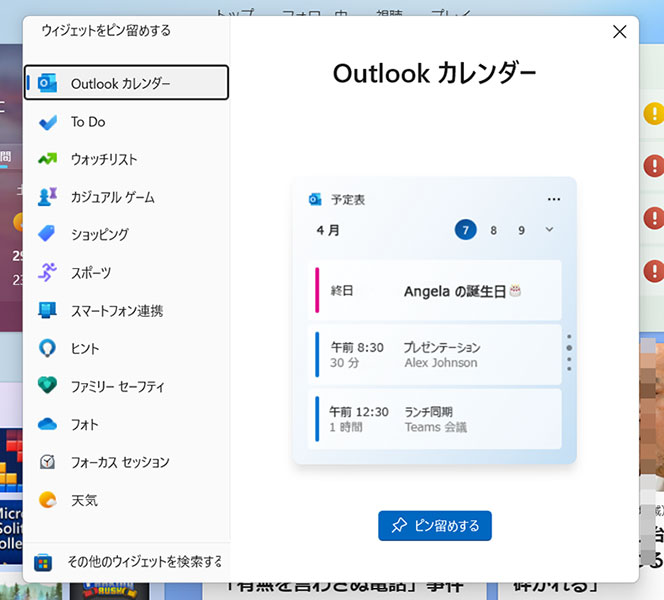Choose 天気 label in the widget list
The width and height of the screenshot is (664, 600).
[x=84, y=500]
